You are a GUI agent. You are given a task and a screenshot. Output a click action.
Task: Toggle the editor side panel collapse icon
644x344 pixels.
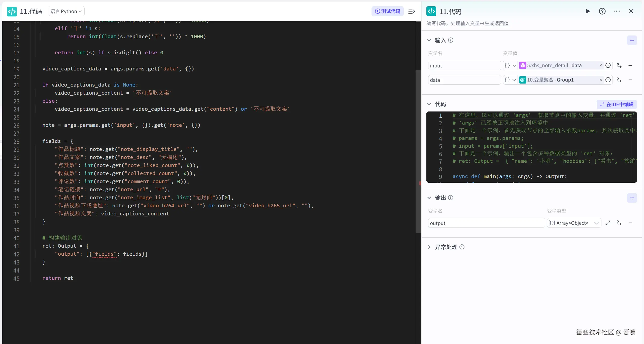click(412, 11)
